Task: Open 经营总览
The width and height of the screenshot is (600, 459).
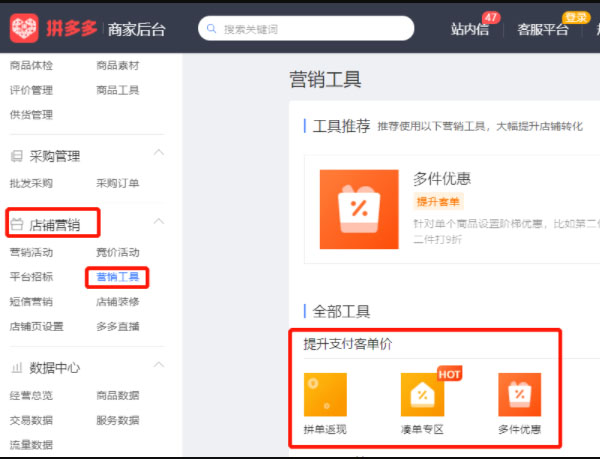Action: click(31, 395)
